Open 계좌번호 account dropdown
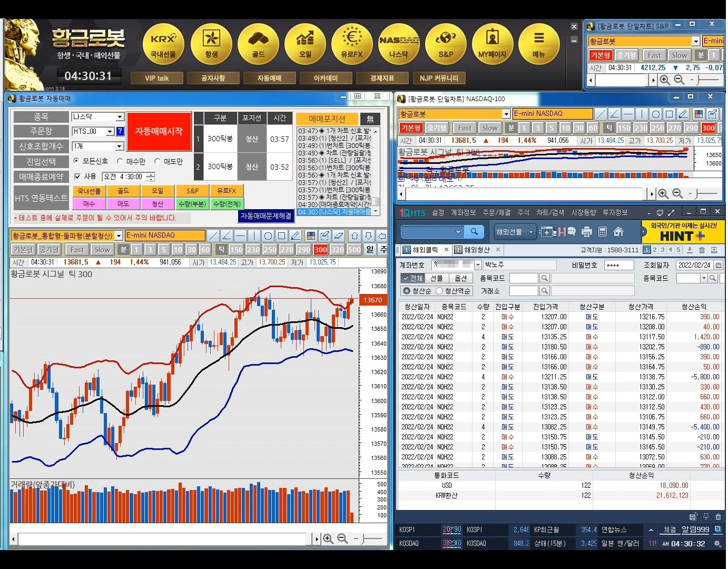Image resolution: width=728 pixels, height=569 pixels. click(478, 265)
